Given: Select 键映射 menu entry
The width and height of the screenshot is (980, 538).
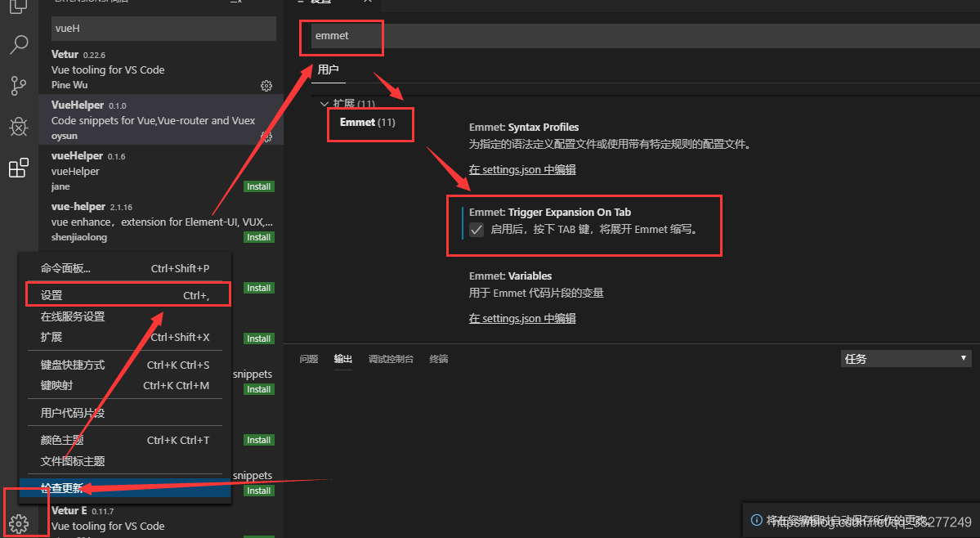Looking at the screenshot, I should (125, 385).
